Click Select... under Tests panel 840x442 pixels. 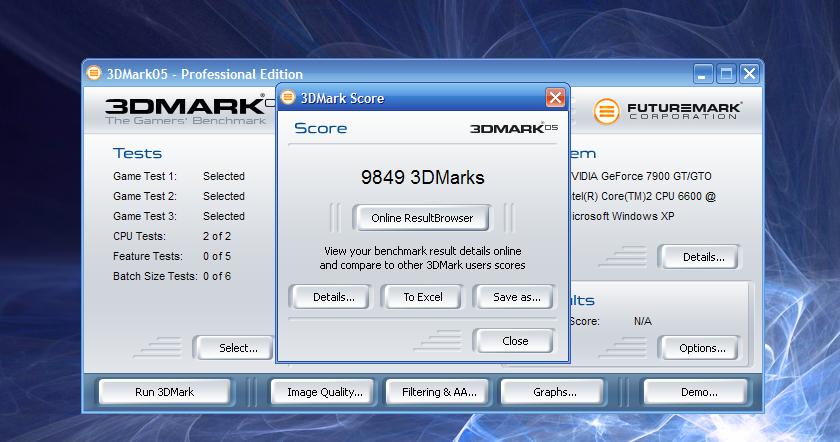click(236, 348)
